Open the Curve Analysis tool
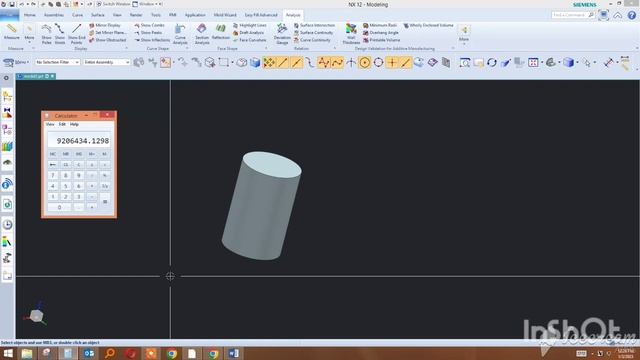The image size is (640, 360). (180, 34)
